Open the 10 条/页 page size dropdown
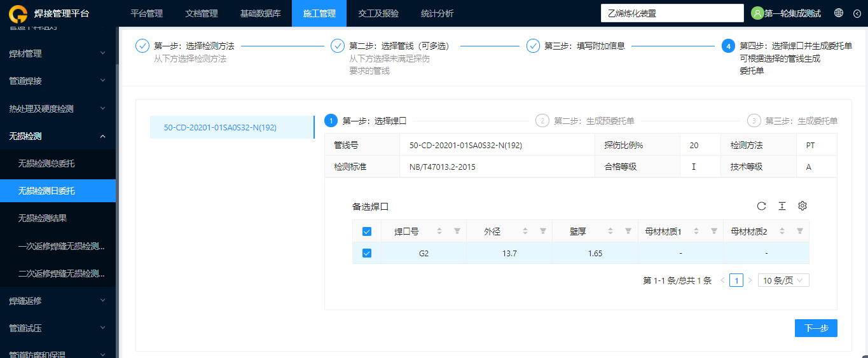 (783, 280)
